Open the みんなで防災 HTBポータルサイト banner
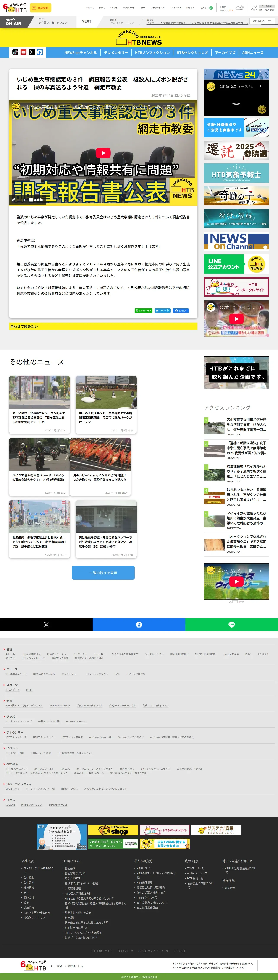 [236, 287]
